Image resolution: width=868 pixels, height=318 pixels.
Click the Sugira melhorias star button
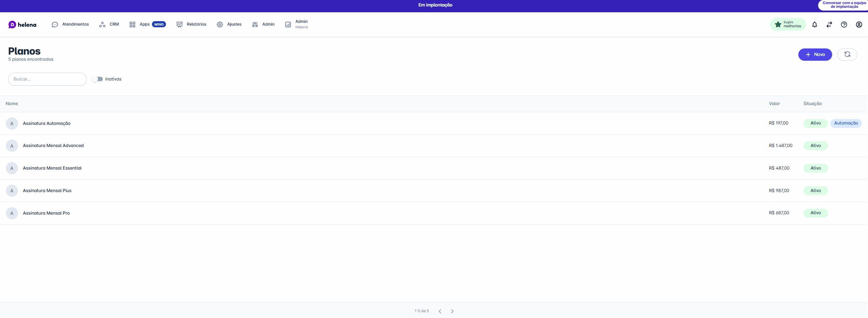click(788, 25)
